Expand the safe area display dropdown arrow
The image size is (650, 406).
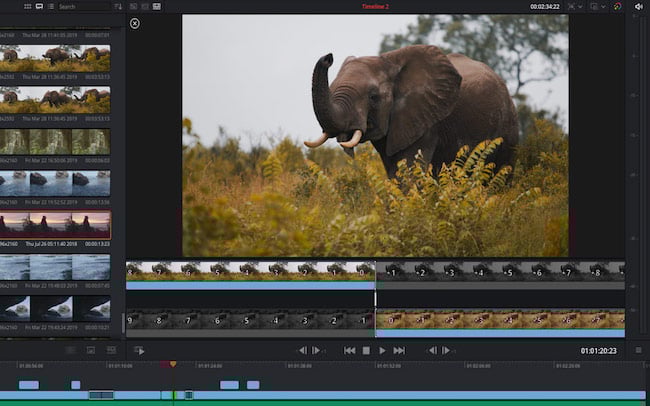click(603, 7)
